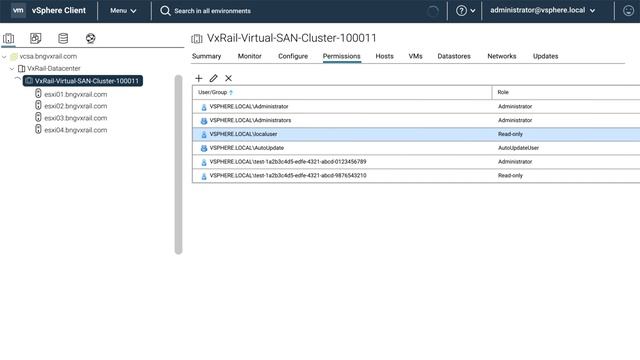The height and width of the screenshot is (360, 640).
Task: Collapse the vcsa.bngvxrail.com tree node
Action: coord(4,57)
